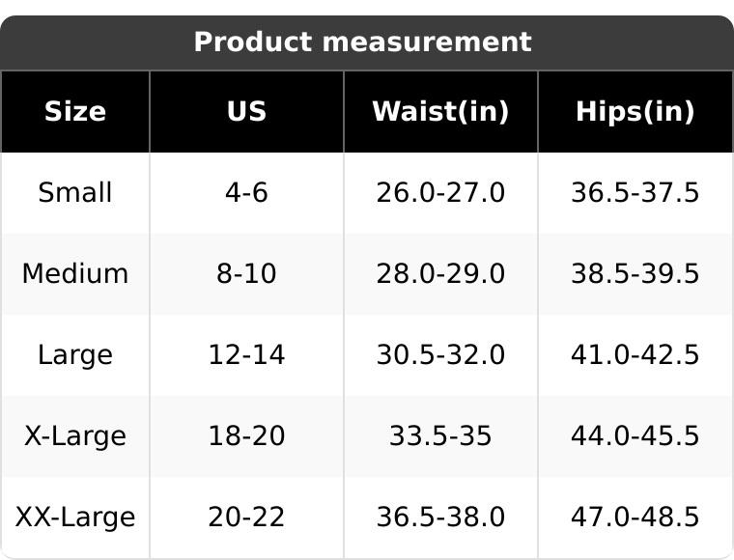
Task: Select the US column header
Action: [246, 112]
